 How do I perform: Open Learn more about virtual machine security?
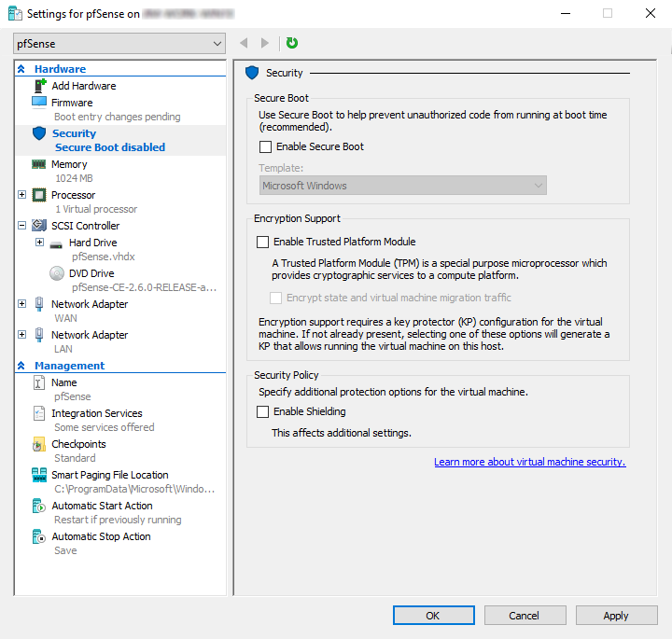coord(529,462)
